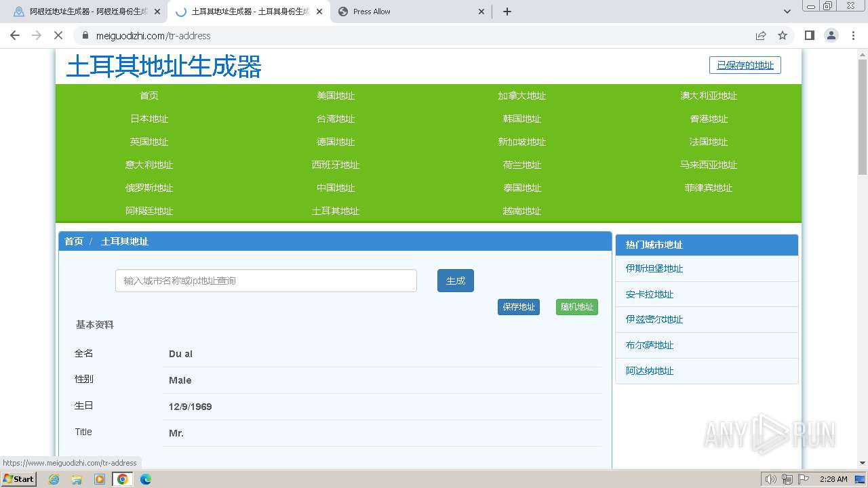The width and height of the screenshot is (868, 488).
Task: Share this page icon in address bar
Action: click(761, 36)
